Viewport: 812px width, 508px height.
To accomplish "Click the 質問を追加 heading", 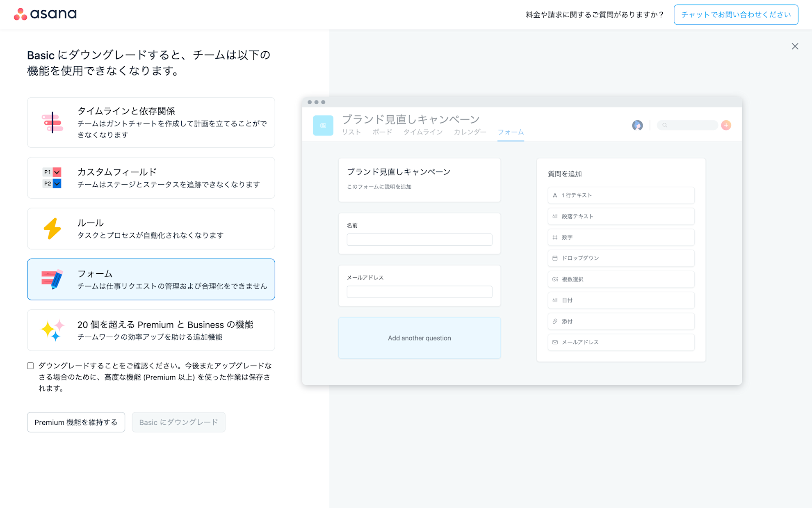I will coord(565,174).
